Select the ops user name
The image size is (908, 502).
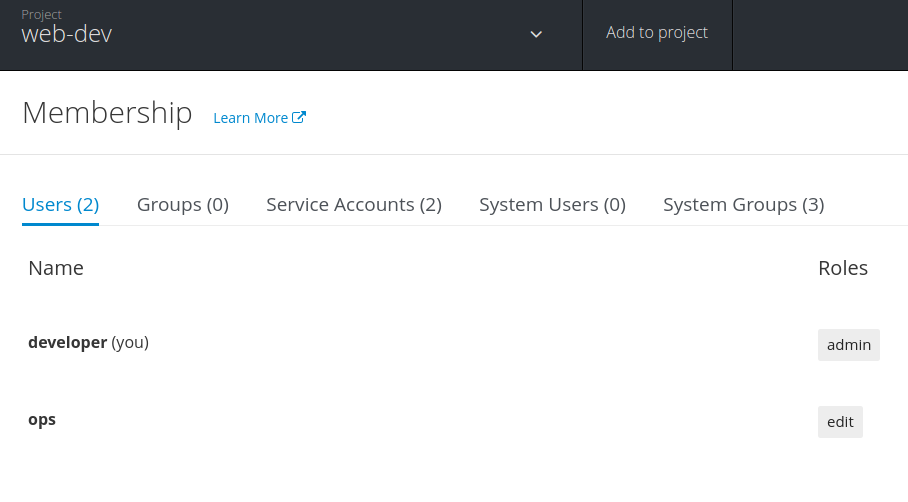[x=42, y=420]
